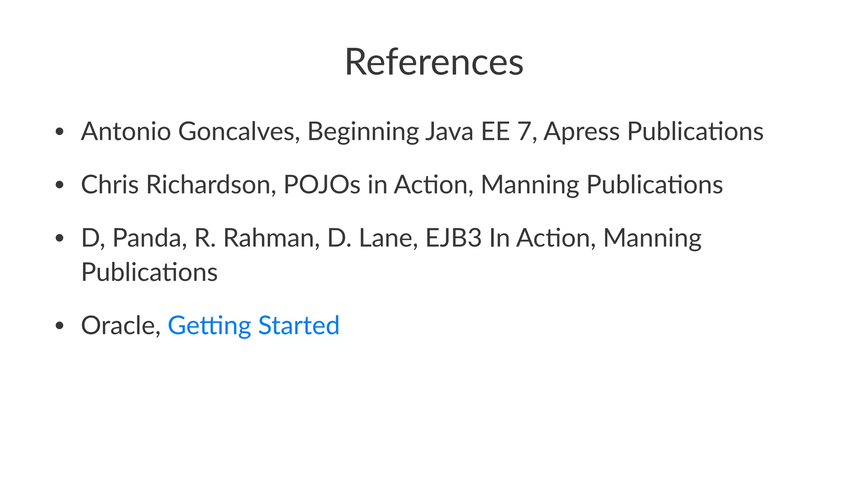The image size is (868, 488).
Task: Click the name Chris Richardson
Action: [x=175, y=185]
